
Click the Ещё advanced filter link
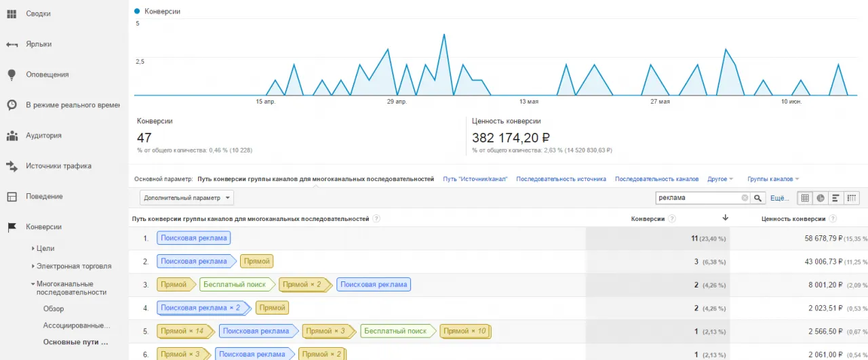pos(777,198)
